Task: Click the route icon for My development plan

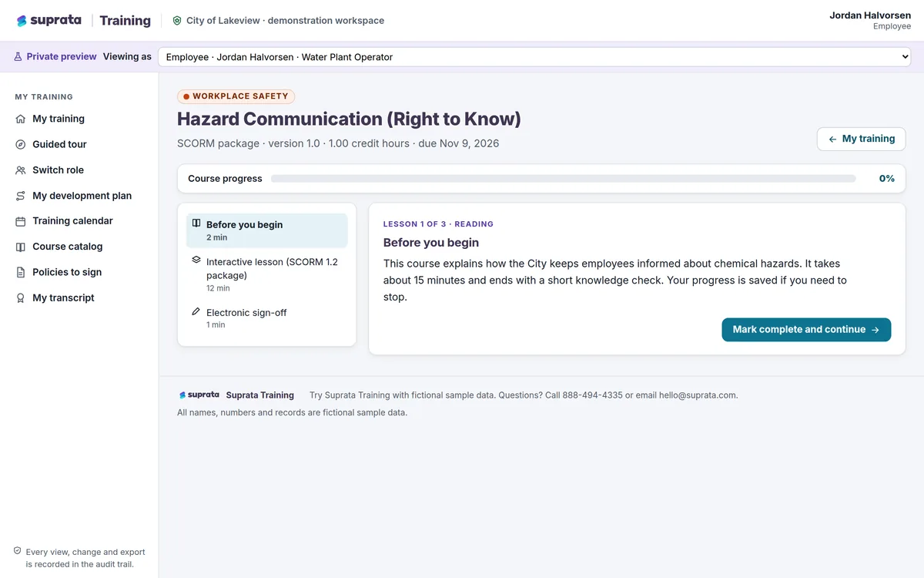Action: click(x=21, y=196)
